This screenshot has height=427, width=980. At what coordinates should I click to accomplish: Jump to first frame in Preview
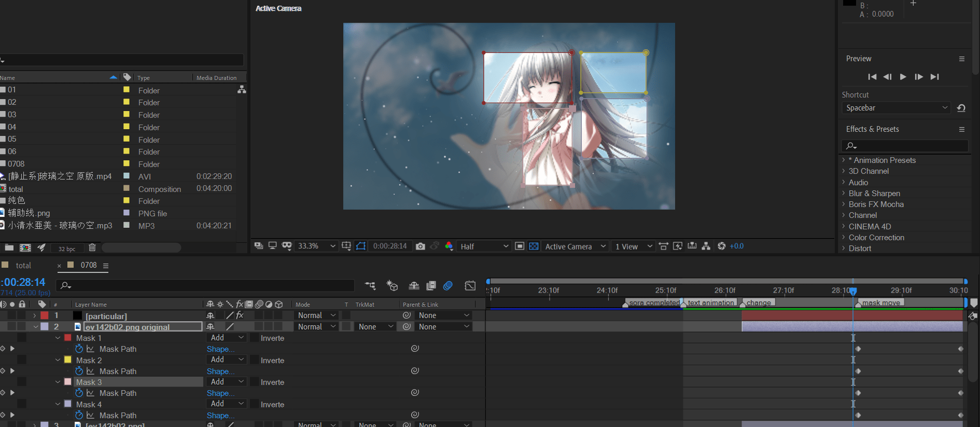coord(872,77)
